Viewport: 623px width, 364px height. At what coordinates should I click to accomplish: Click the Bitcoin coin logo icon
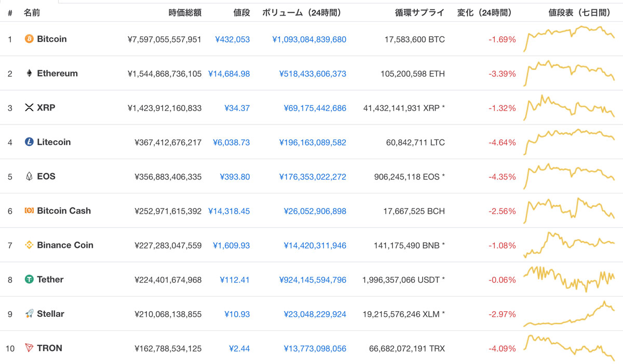tap(29, 39)
